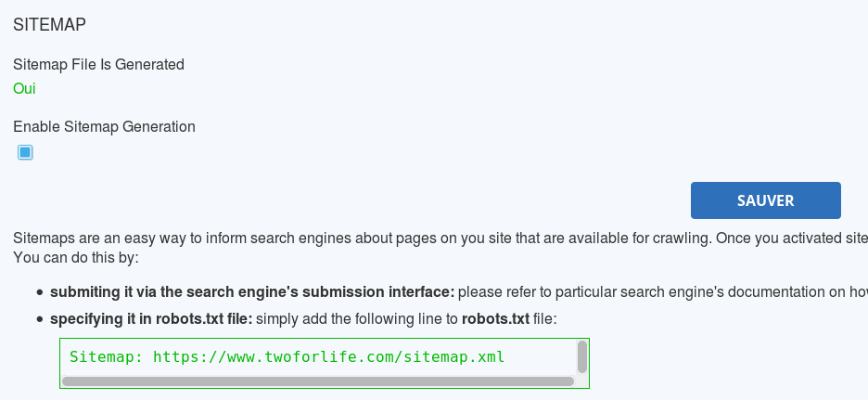The image size is (868, 400).
Task: Click the text box's horizontal scrollbar
Action: pos(317,381)
